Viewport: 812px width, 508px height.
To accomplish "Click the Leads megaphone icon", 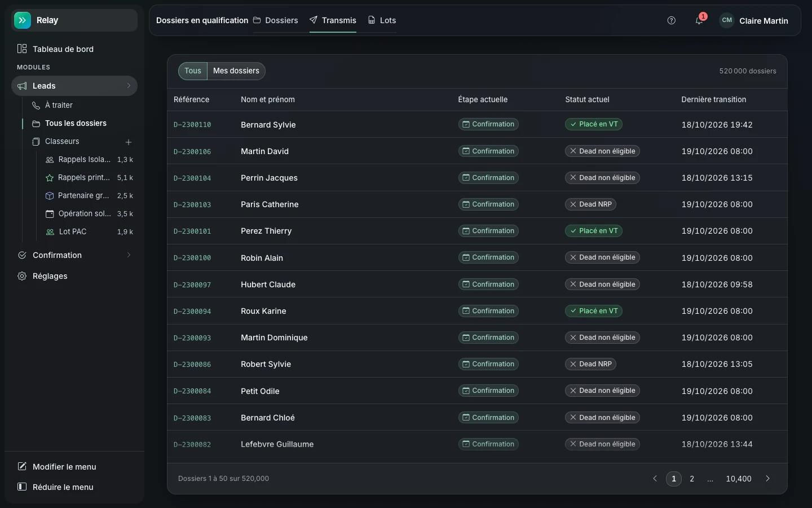I will [x=22, y=86].
